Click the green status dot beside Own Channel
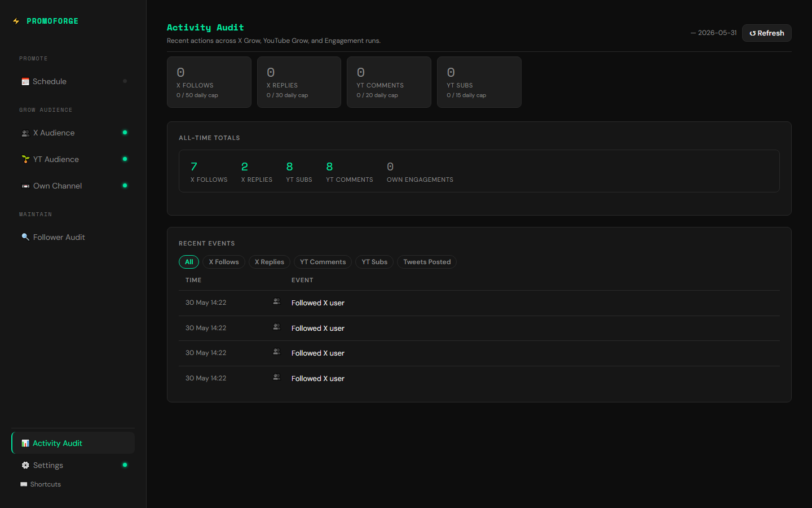 (125, 186)
